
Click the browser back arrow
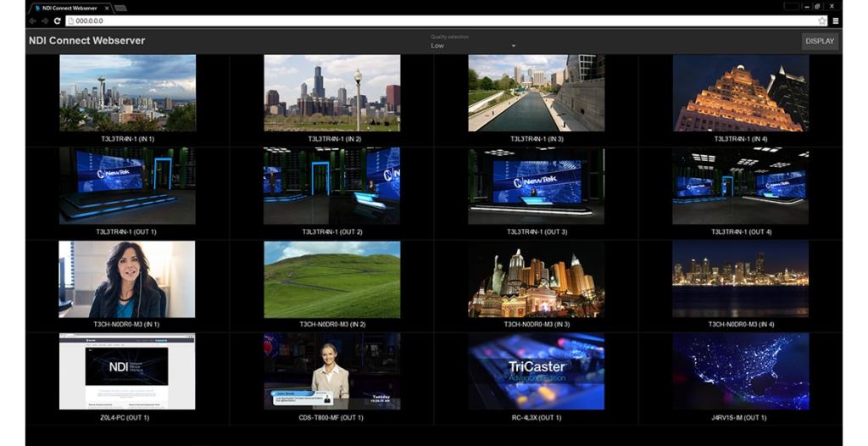(x=32, y=20)
